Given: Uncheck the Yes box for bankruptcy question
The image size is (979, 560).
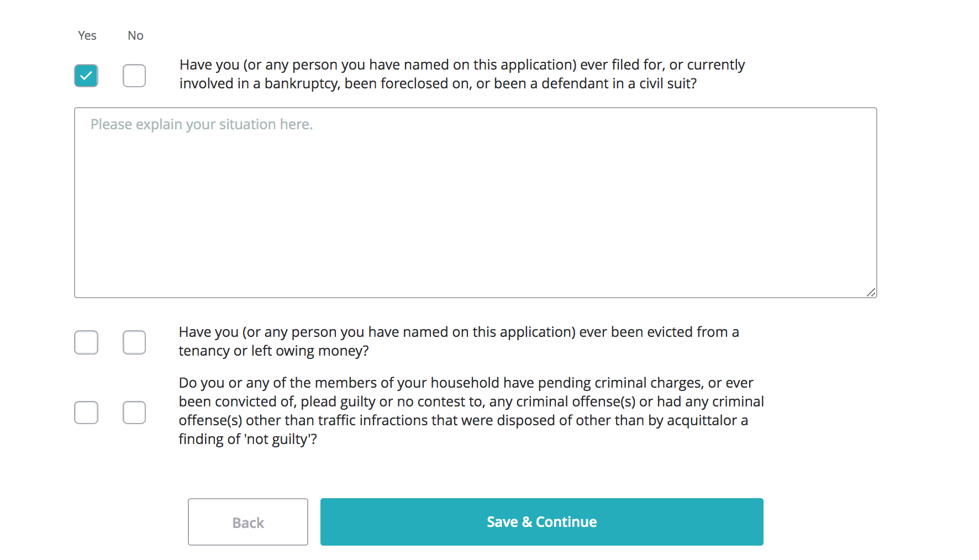Looking at the screenshot, I should pyautogui.click(x=86, y=76).
